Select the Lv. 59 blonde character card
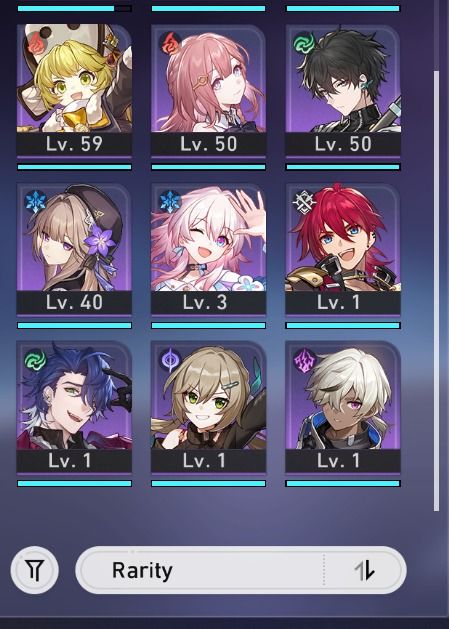The width and height of the screenshot is (449, 629). point(74,91)
